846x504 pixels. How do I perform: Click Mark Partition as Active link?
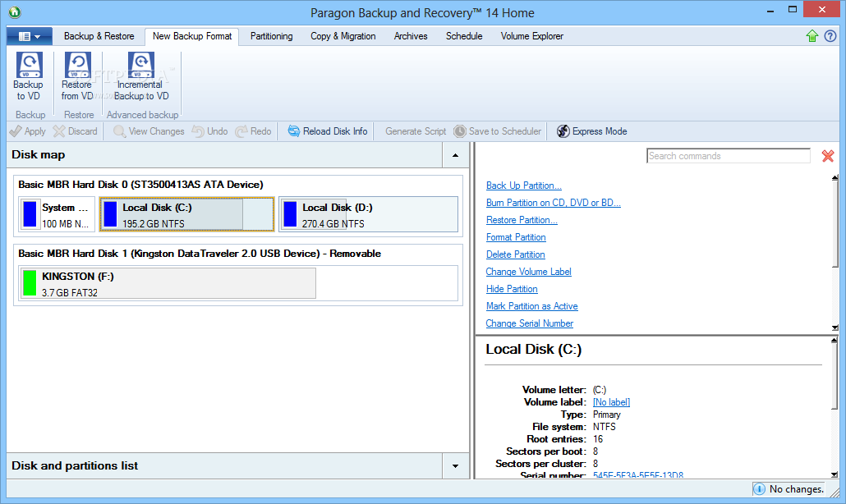[531, 306]
